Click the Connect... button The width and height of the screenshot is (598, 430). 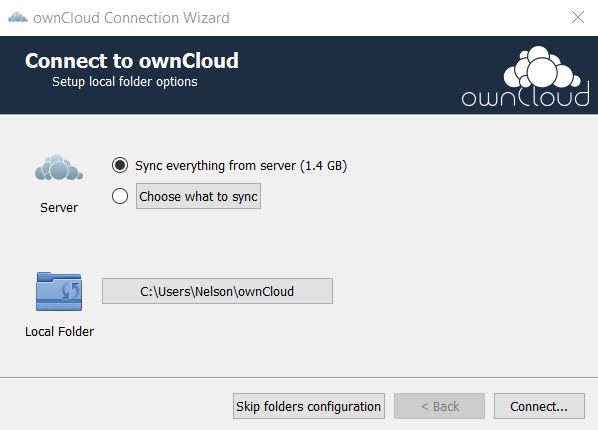click(539, 406)
